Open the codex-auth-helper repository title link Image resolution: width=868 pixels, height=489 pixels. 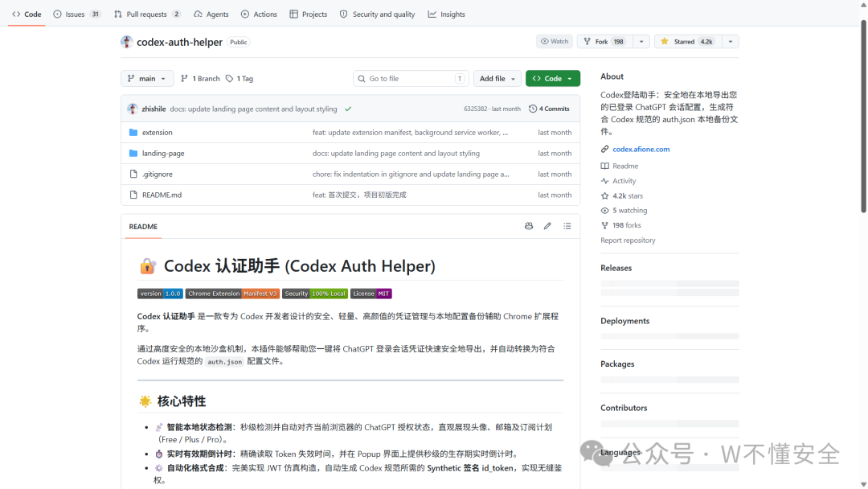coord(179,42)
